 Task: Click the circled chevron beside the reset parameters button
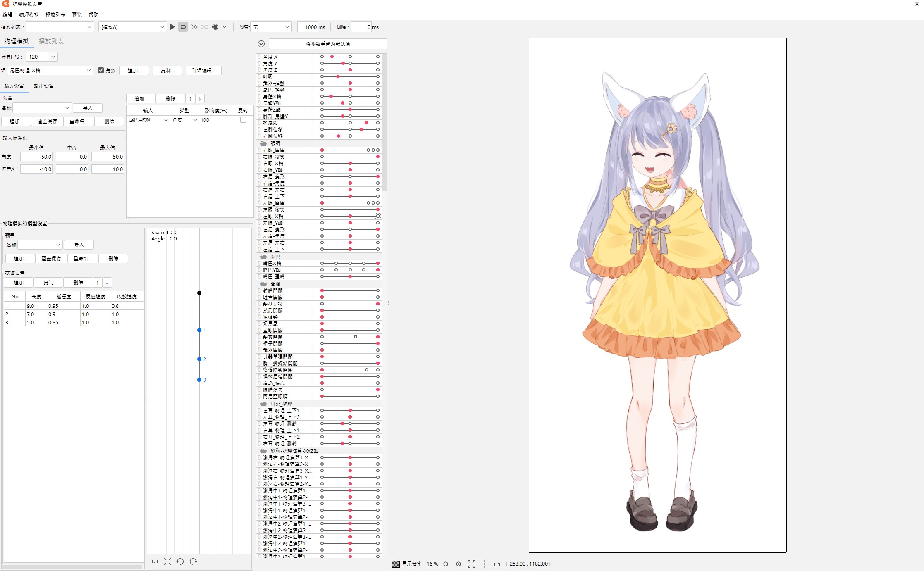[x=261, y=44]
